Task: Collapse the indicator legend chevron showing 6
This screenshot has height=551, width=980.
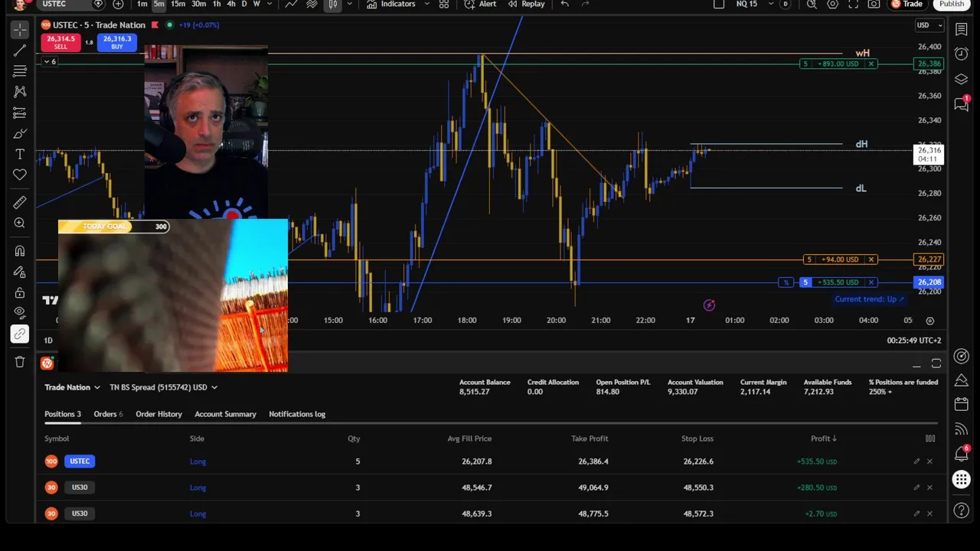Action: 50,61
